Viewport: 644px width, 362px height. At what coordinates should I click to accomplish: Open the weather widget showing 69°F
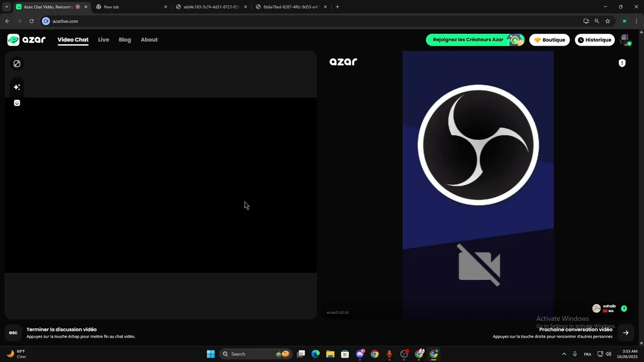(16, 354)
